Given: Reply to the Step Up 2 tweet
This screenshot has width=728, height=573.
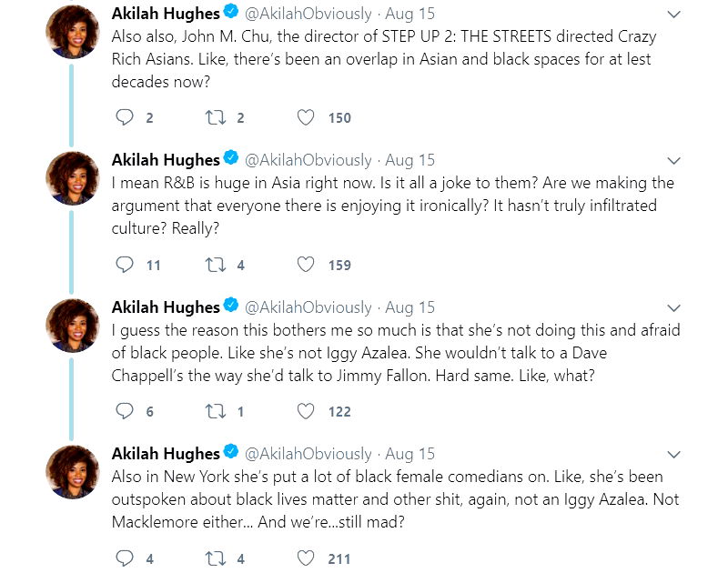Looking at the screenshot, I should pyautogui.click(x=125, y=117).
